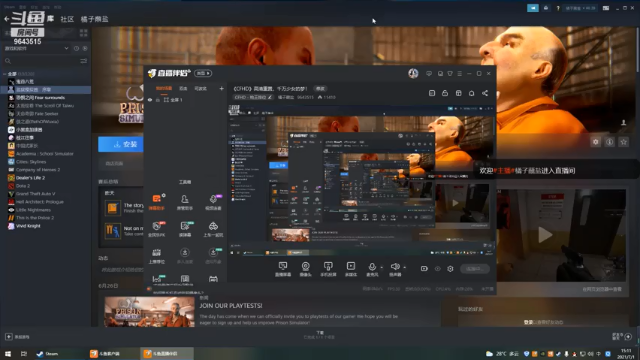Switch to Steam on the taskbar

tap(48, 353)
